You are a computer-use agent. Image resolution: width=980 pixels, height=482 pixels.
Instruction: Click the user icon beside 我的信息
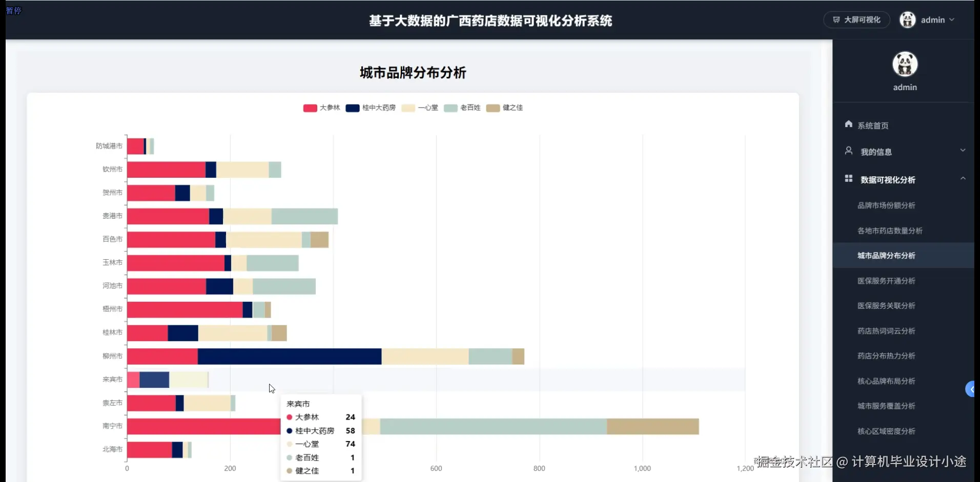click(x=849, y=151)
